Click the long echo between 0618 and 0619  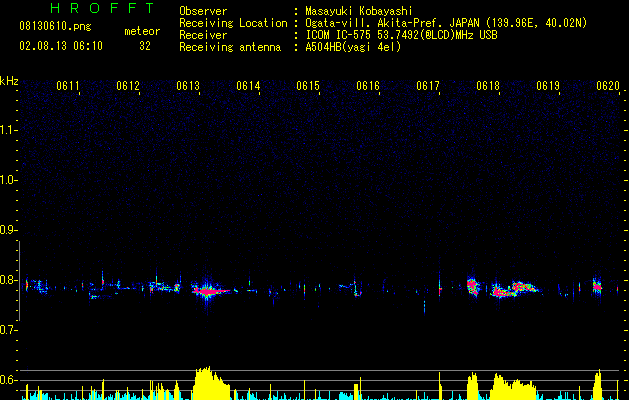click(x=515, y=289)
